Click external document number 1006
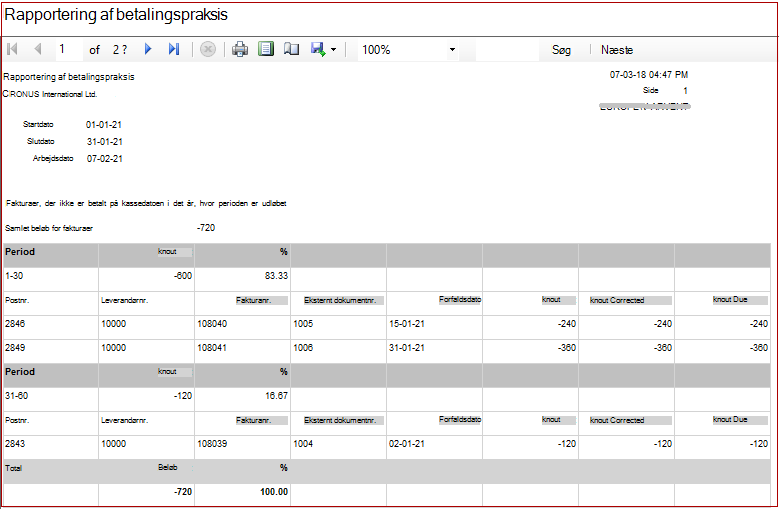The width and height of the screenshot is (779, 509). [303, 348]
